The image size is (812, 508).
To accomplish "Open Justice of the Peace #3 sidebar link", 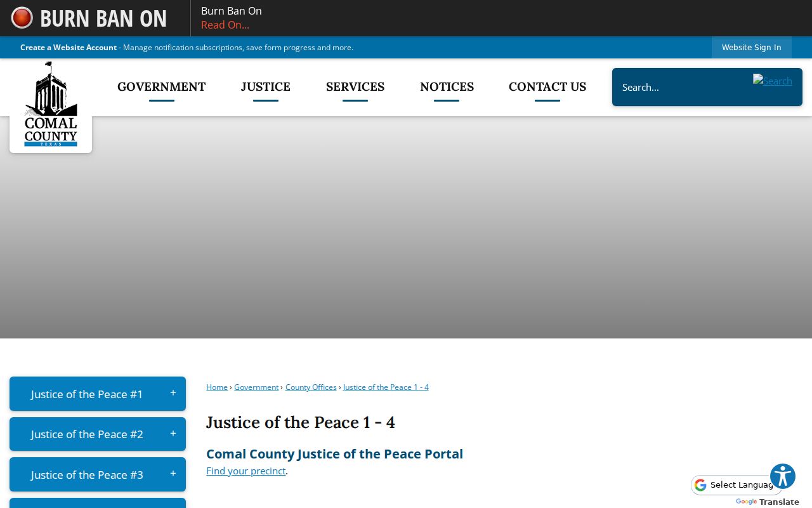I will pyautogui.click(x=87, y=475).
